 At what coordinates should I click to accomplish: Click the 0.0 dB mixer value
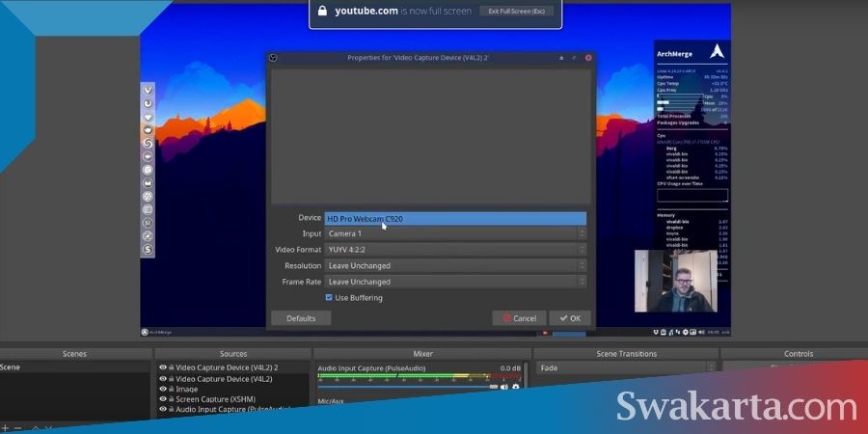510,368
